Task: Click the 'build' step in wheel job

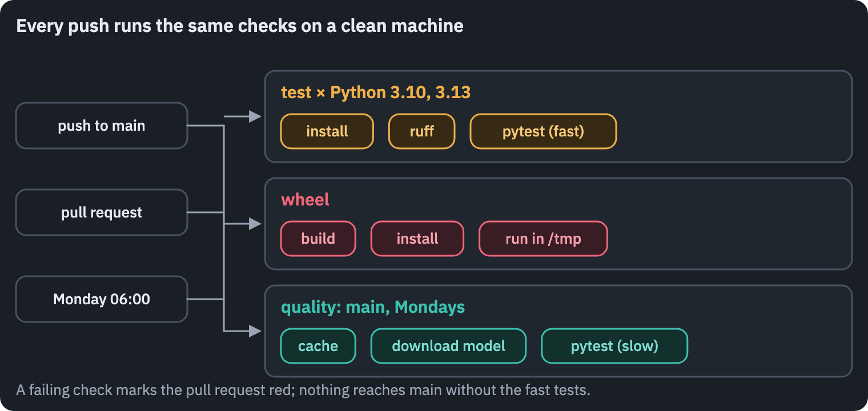Action: point(318,239)
